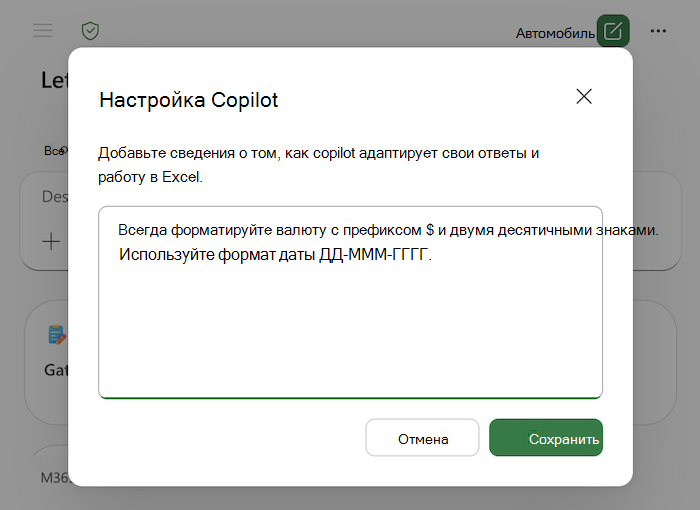Click the text 'Используйте формат даты ДД-МММ-ГГГГ.'
Screen dimensions: 700x510
tap(275, 255)
